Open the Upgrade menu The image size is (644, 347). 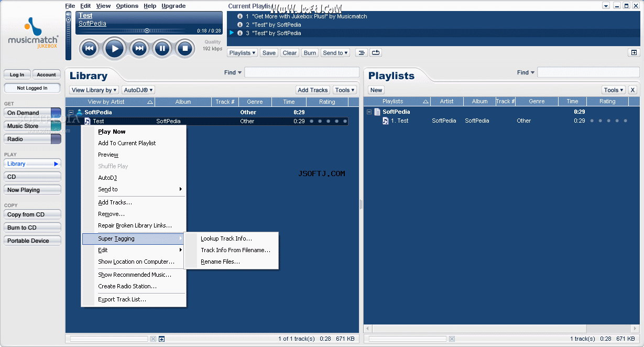coord(173,6)
